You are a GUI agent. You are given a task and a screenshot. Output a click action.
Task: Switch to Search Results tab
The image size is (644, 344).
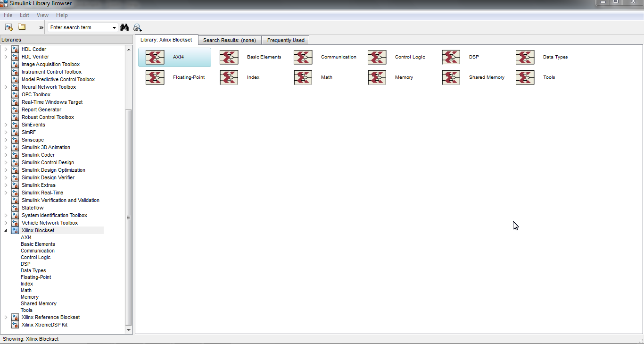coord(230,40)
